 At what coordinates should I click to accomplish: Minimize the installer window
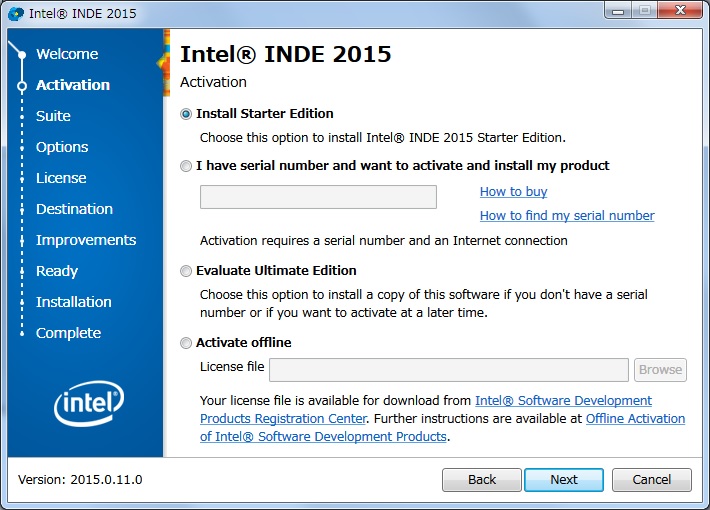[619, 12]
